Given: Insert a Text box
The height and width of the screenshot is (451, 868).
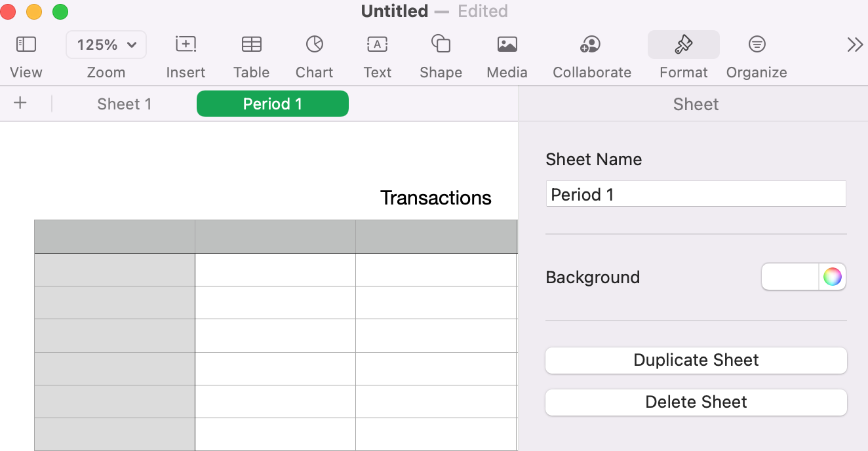Looking at the screenshot, I should point(377,45).
